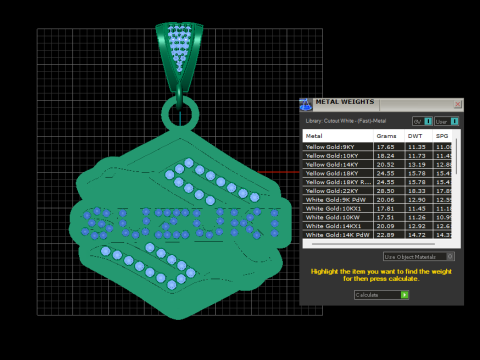The image size is (480, 360).
Task: Sort by the Grams column header
Action: pos(389,136)
